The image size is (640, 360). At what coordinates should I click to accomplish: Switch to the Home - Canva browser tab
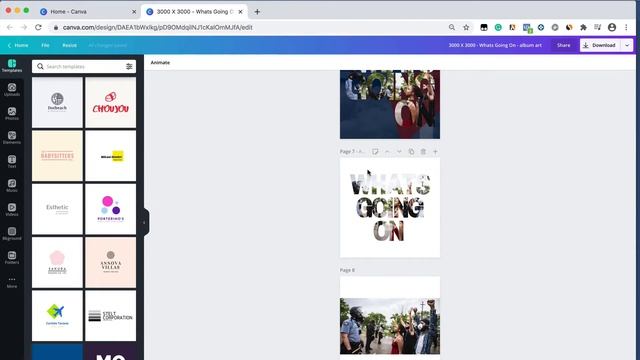pos(88,12)
